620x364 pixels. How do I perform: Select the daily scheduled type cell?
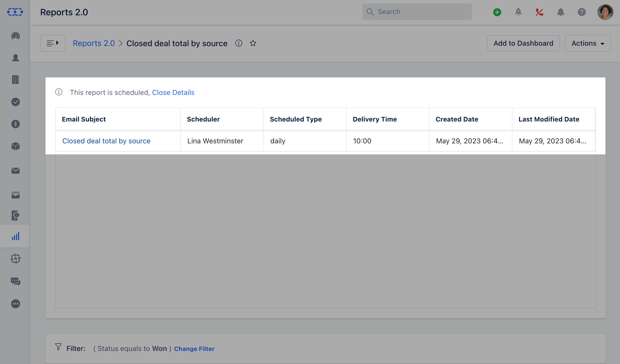pos(305,141)
